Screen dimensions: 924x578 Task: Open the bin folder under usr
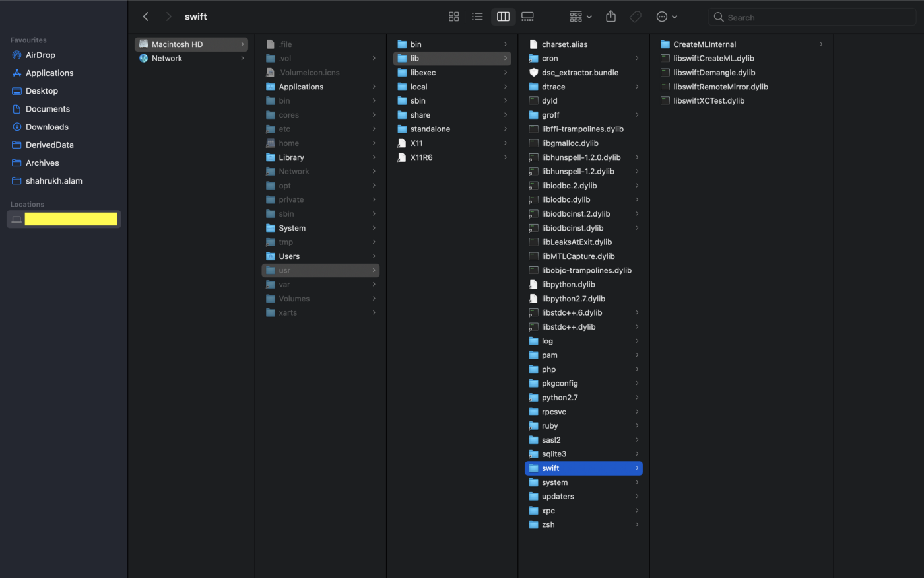click(415, 44)
